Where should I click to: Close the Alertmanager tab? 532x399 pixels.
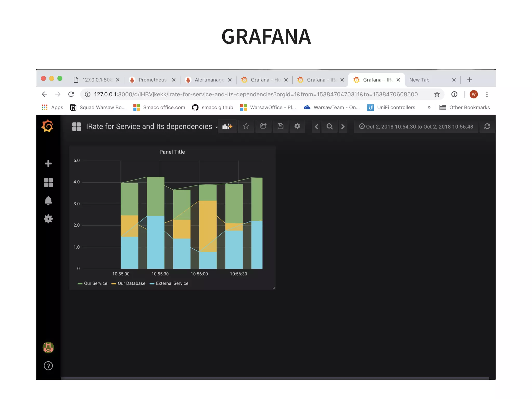point(230,80)
